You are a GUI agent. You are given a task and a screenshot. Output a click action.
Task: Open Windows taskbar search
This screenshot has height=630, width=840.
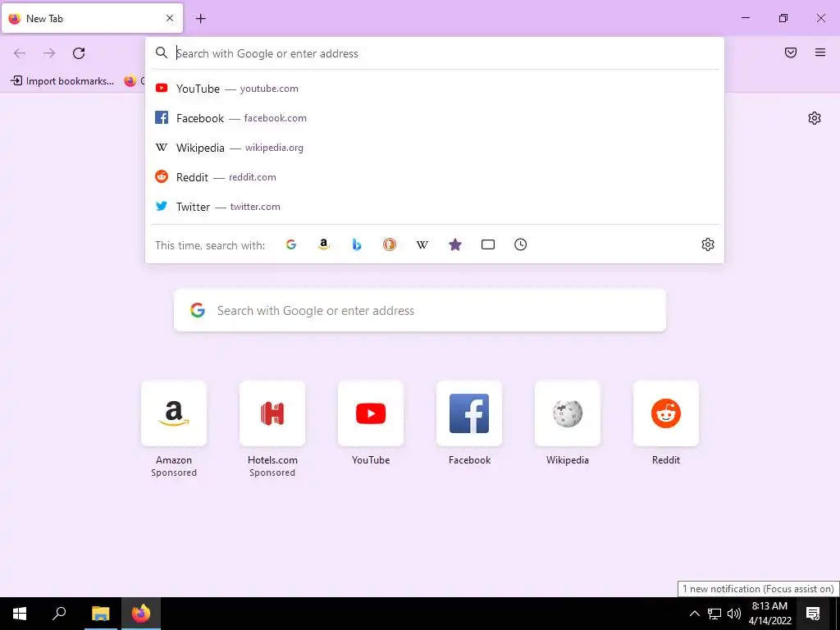click(59, 614)
